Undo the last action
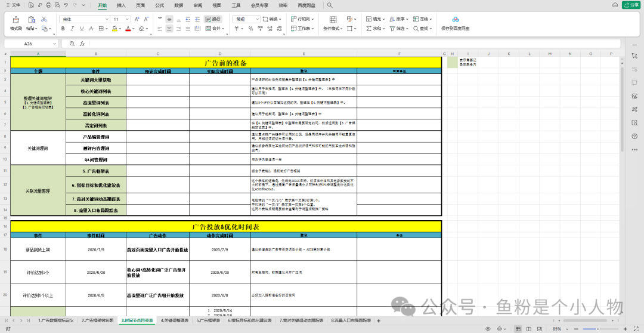644x333 pixels. point(66,5)
